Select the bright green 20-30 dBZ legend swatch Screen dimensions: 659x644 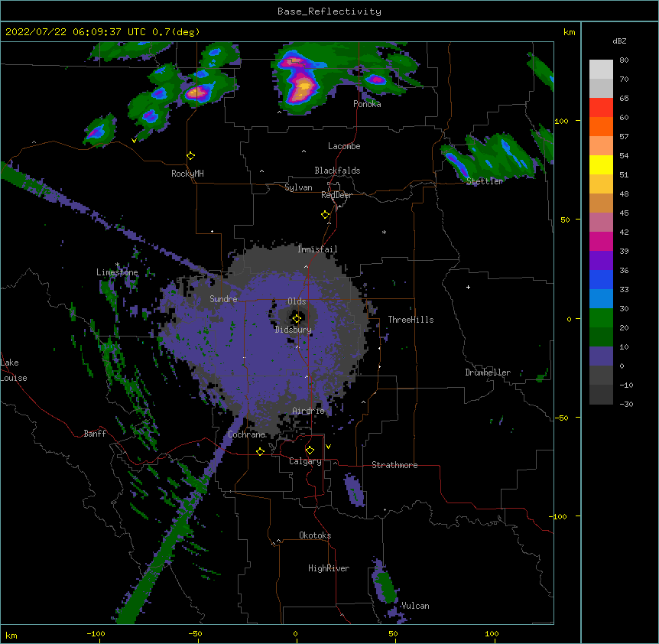pyautogui.click(x=601, y=318)
